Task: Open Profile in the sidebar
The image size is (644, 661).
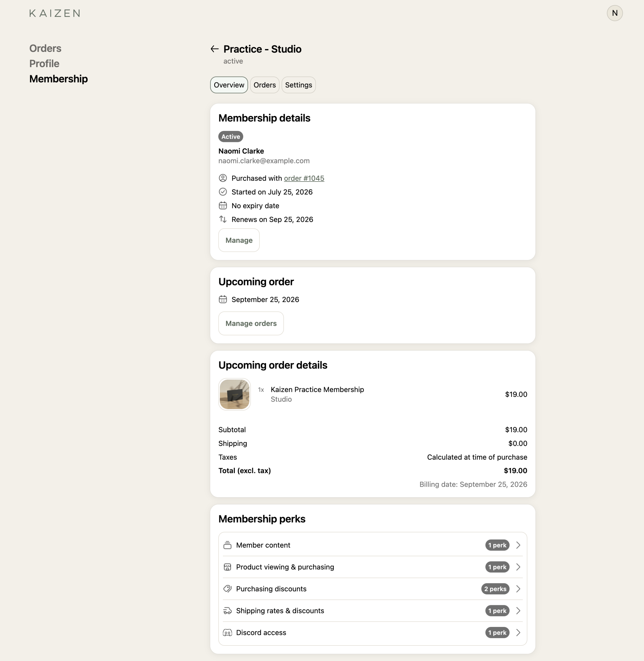Action: pyautogui.click(x=44, y=64)
